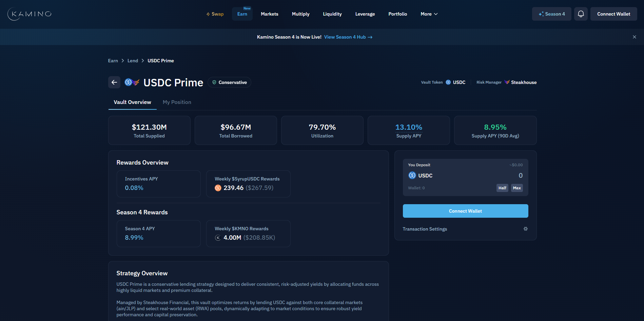Open transaction settings gear icon
The image size is (644, 321).
(x=525, y=229)
